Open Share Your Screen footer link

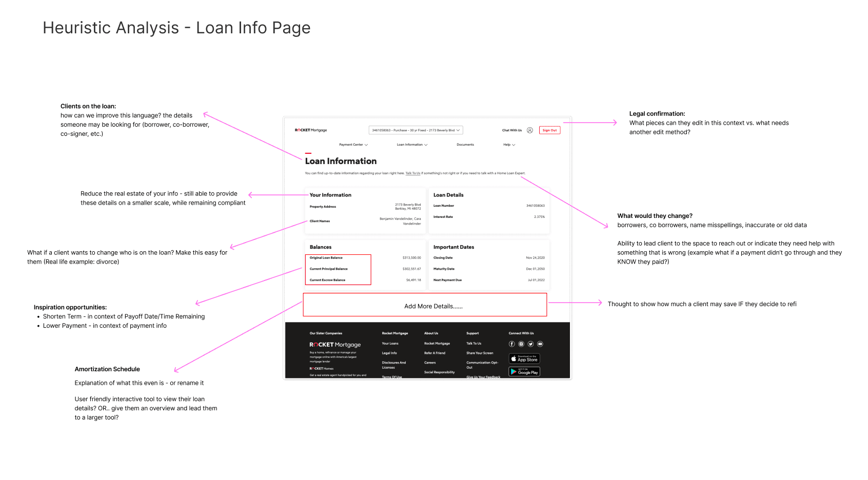pyautogui.click(x=480, y=353)
